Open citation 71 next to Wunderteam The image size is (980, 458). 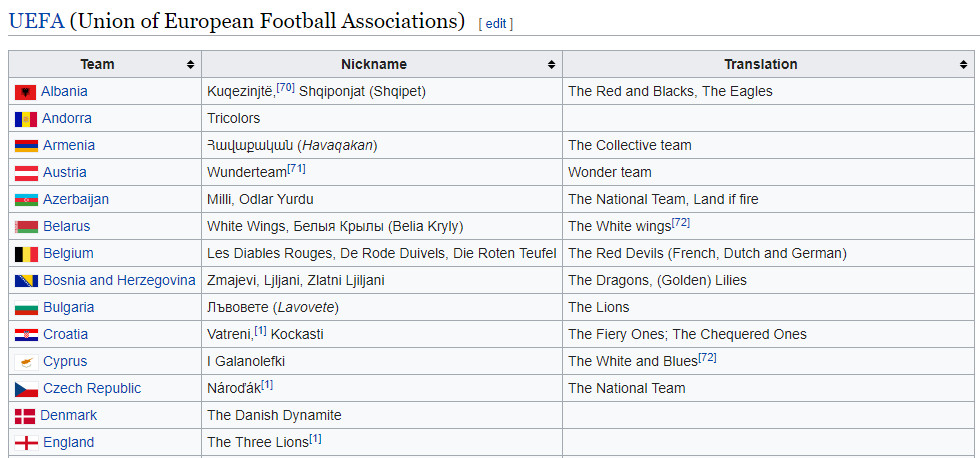click(x=297, y=168)
